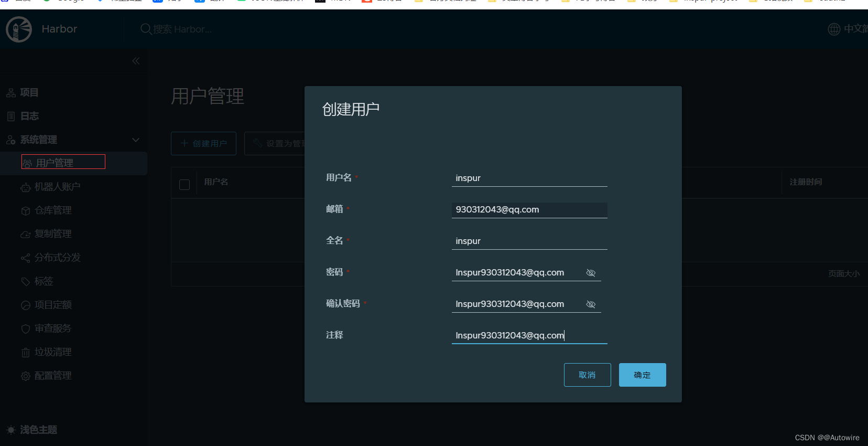Click the quota icon beside 项目定额

[x=25, y=305]
